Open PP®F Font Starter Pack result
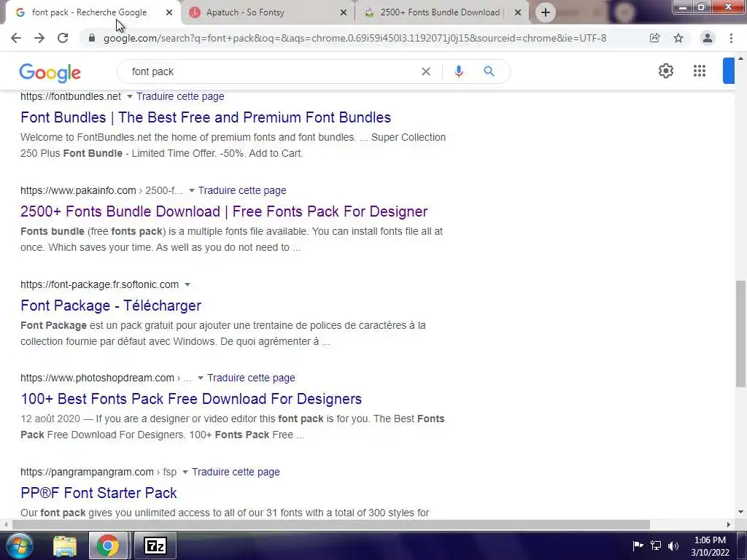This screenshot has height=560, width=747. (x=98, y=492)
